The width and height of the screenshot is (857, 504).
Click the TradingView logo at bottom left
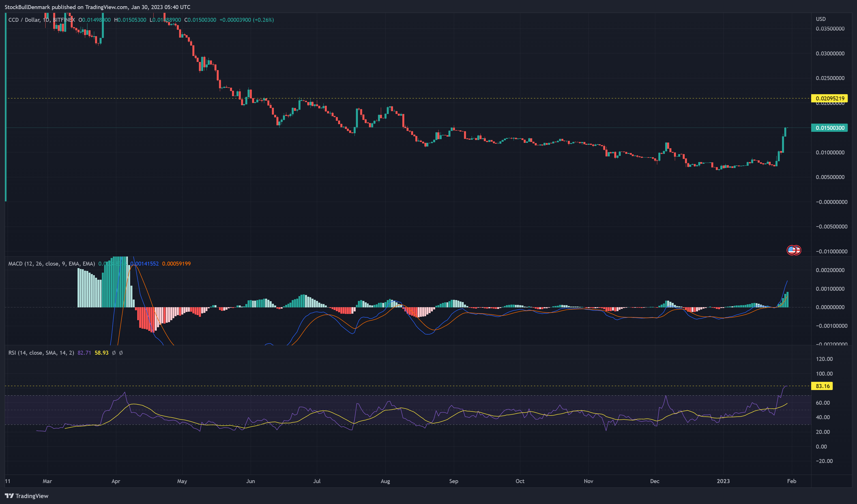(x=27, y=496)
